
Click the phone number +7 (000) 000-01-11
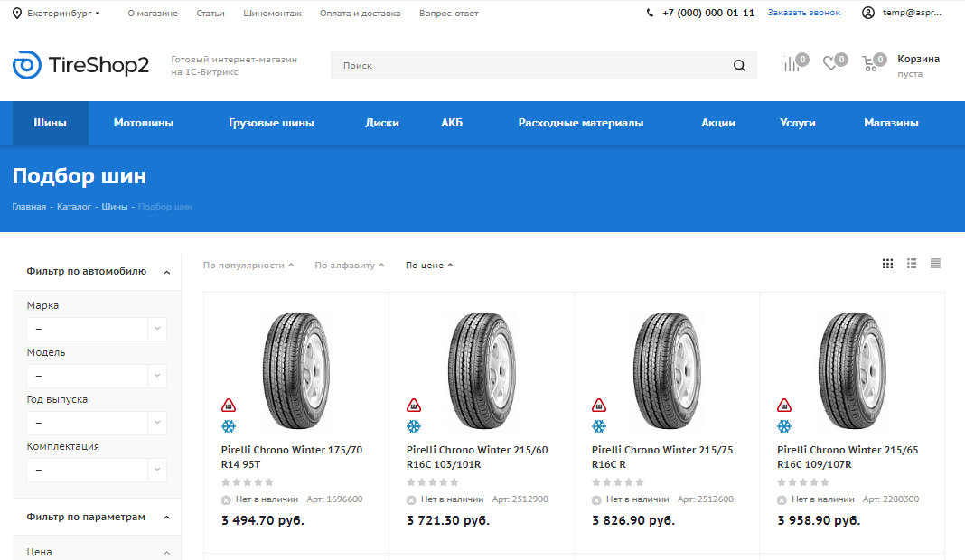707,13
